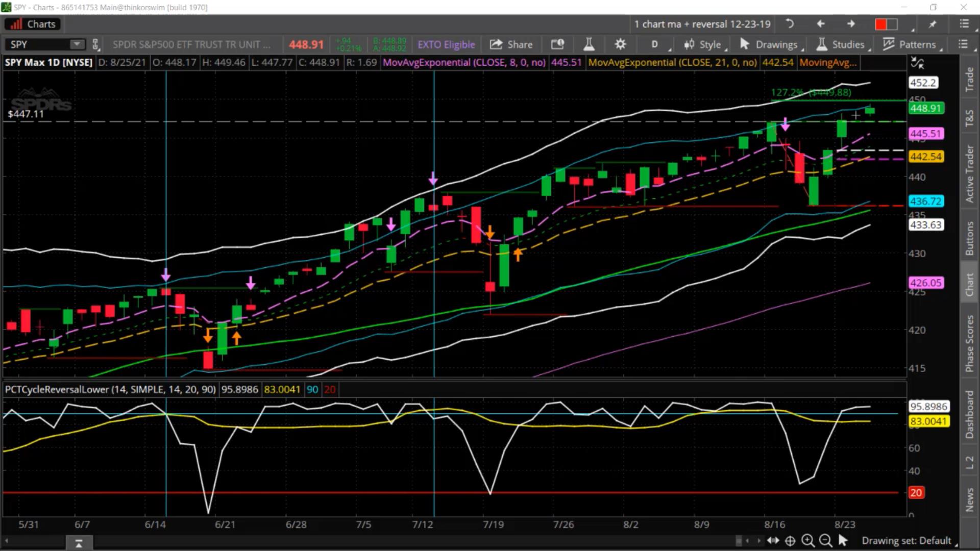Open the thinkScript flask icon
The image size is (980, 551).
[x=589, y=44]
